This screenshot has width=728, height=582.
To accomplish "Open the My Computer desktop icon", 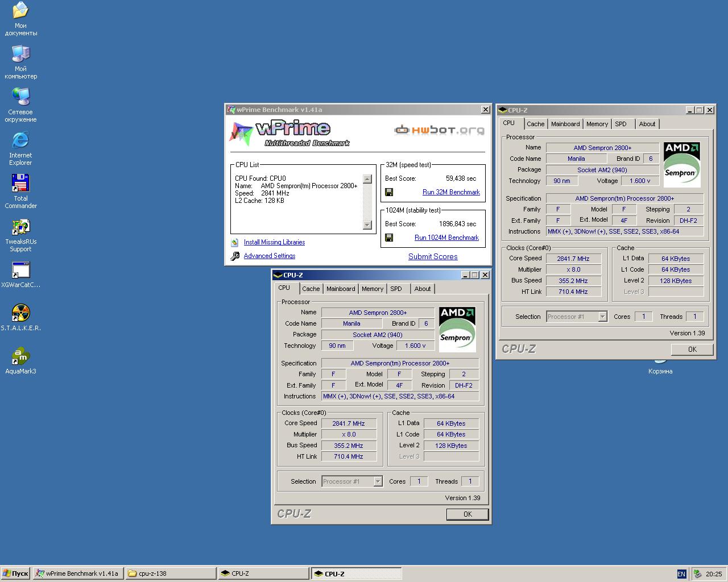I will pos(20,62).
